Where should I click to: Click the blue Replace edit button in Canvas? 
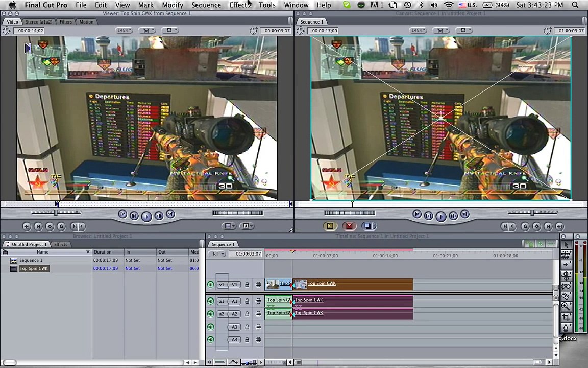point(369,226)
